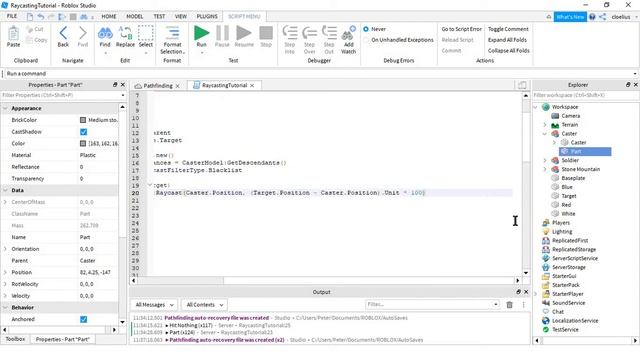Clear output with the trash icon
This screenshot has height=360, width=640.
tap(509, 304)
